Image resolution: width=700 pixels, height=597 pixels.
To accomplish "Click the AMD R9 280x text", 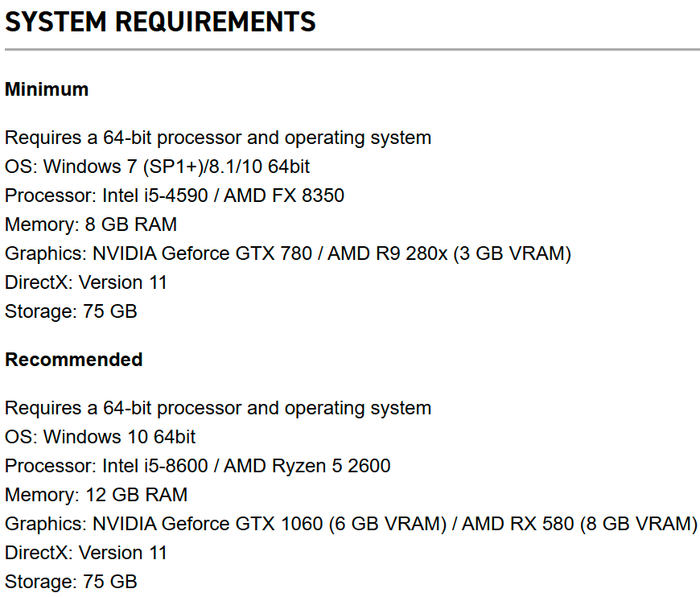I will [x=388, y=253].
